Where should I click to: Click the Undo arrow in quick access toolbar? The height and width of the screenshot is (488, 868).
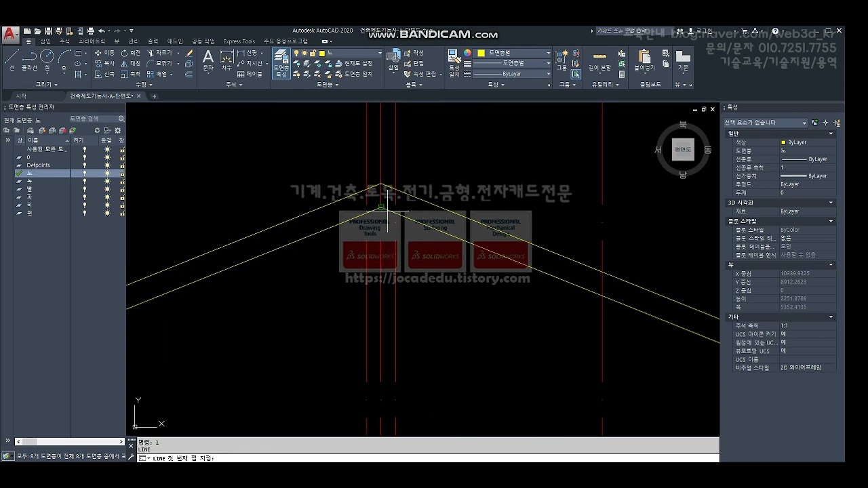[x=101, y=31]
